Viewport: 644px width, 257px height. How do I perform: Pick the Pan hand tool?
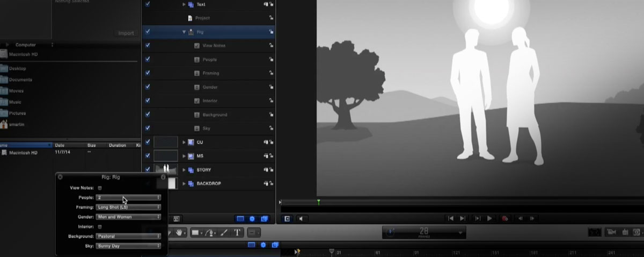[179, 233]
